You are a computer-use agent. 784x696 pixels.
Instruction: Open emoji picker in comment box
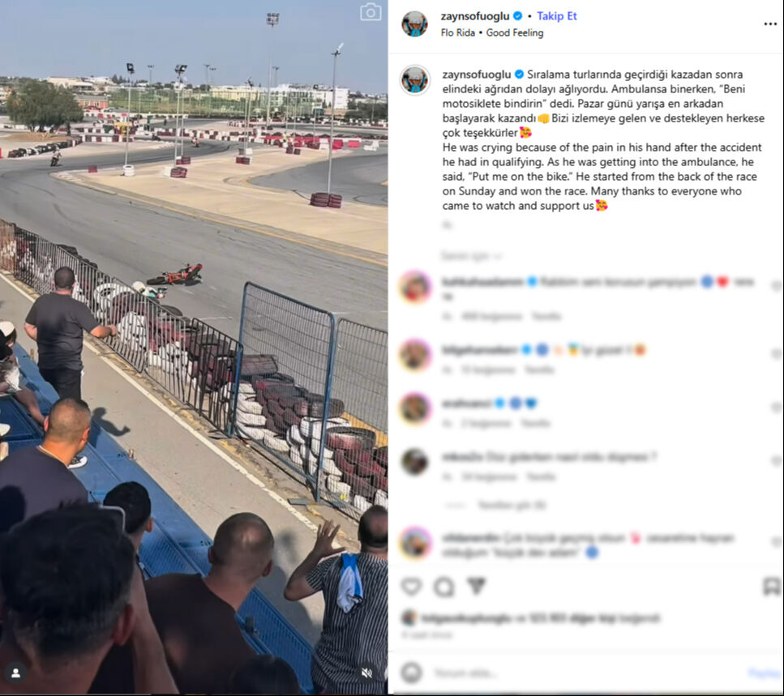(x=412, y=673)
